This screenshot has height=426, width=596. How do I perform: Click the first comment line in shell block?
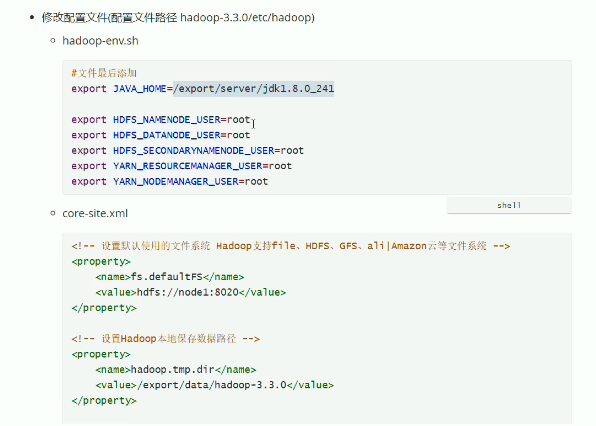click(x=104, y=73)
